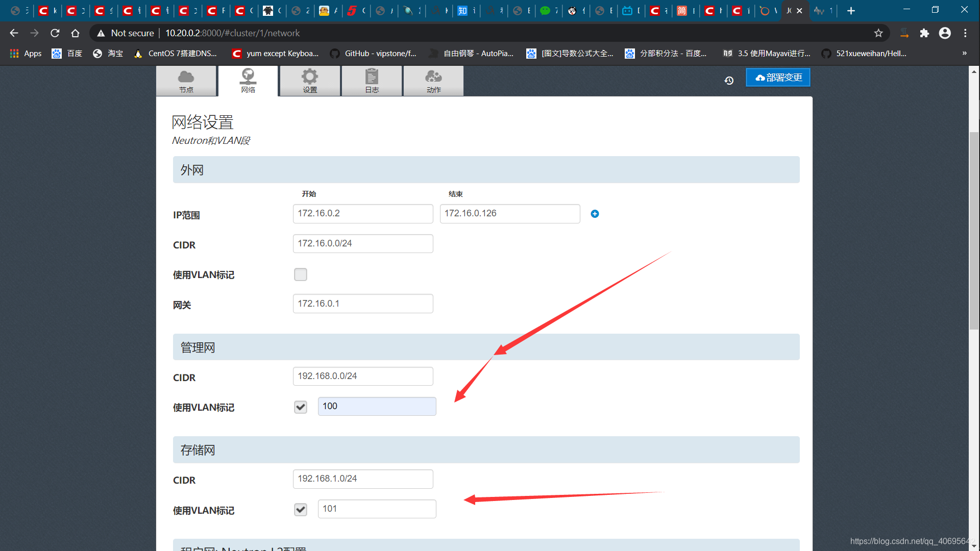Open the yum except Keyboa... bookmark
This screenshot has height=551, width=980.
point(275,54)
